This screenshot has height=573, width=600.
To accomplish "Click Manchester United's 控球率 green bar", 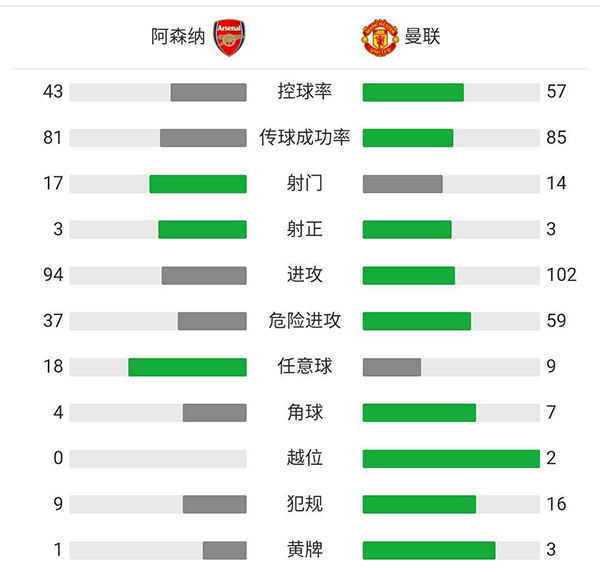I will click(x=413, y=92).
